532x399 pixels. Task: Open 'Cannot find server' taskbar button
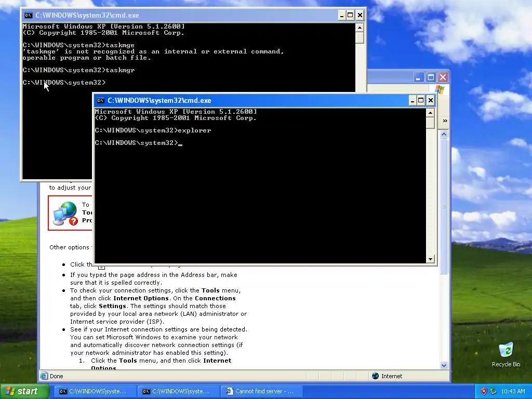click(261, 391)
